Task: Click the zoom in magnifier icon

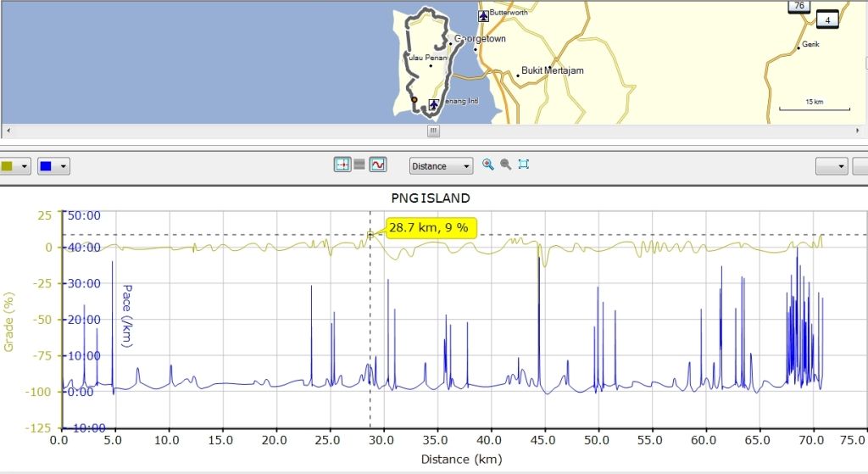Action: point(488,165)
